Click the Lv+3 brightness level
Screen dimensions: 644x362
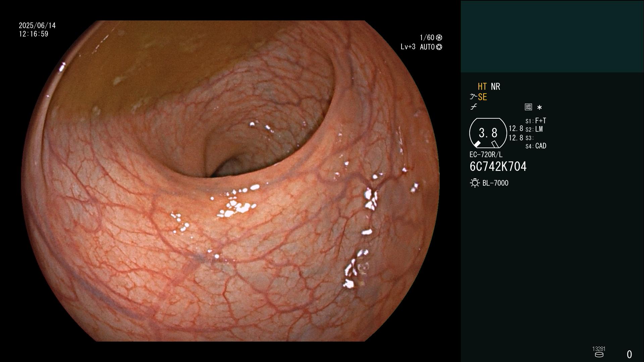[x=408, y=47]
